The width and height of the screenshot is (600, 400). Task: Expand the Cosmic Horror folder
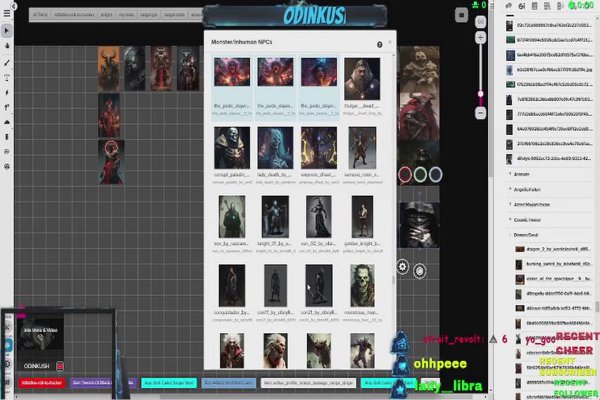coord(527,220)
